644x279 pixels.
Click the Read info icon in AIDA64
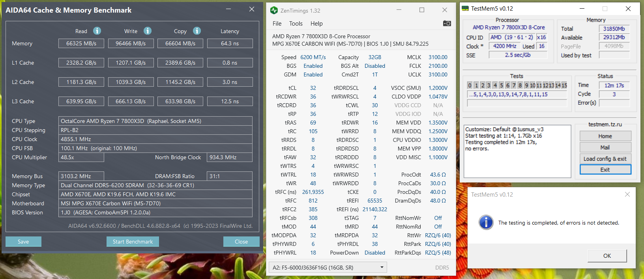click(97, 31)
